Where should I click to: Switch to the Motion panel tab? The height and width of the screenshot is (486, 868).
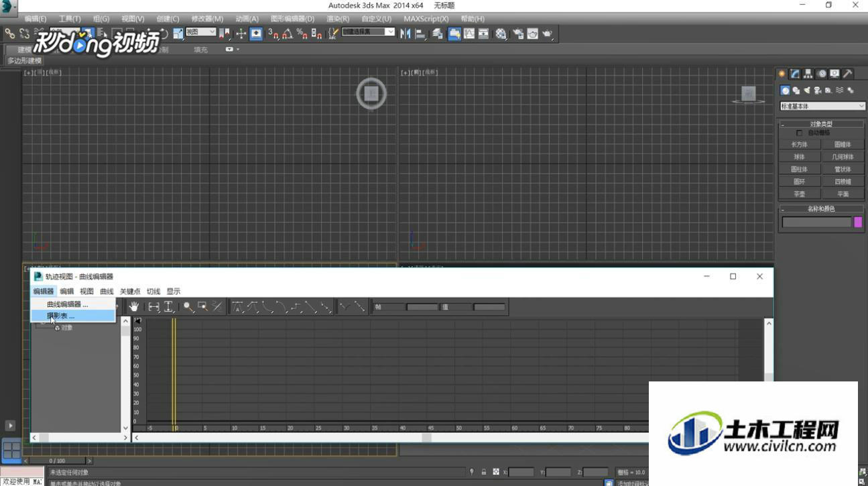(x=822, y=74)
